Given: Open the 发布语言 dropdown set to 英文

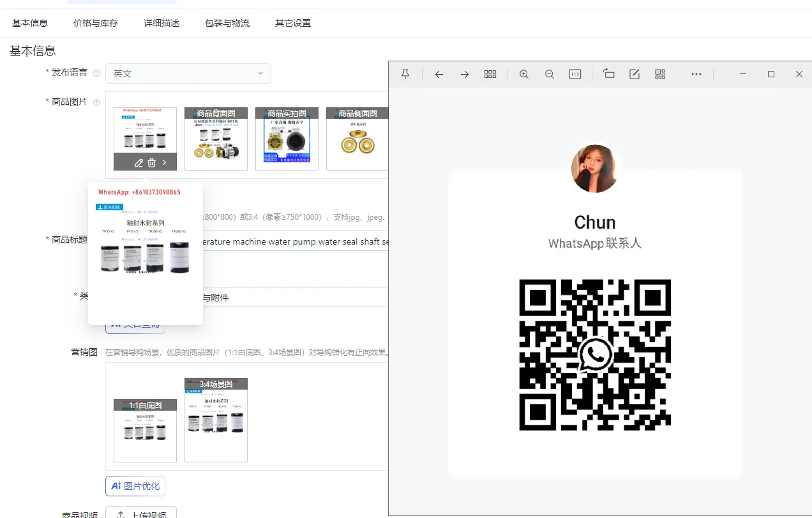Looking at the screenshot, I should point(188,73).
